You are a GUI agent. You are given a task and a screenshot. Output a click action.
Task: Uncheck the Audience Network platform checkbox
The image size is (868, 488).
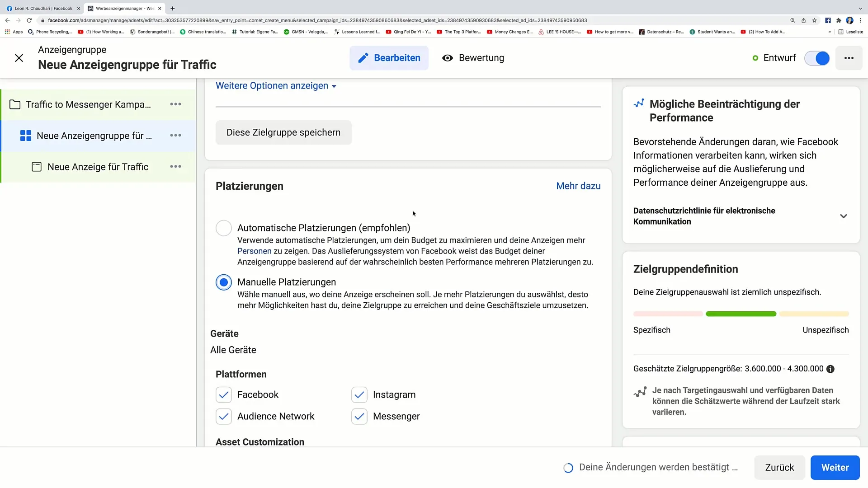(224, 416)
